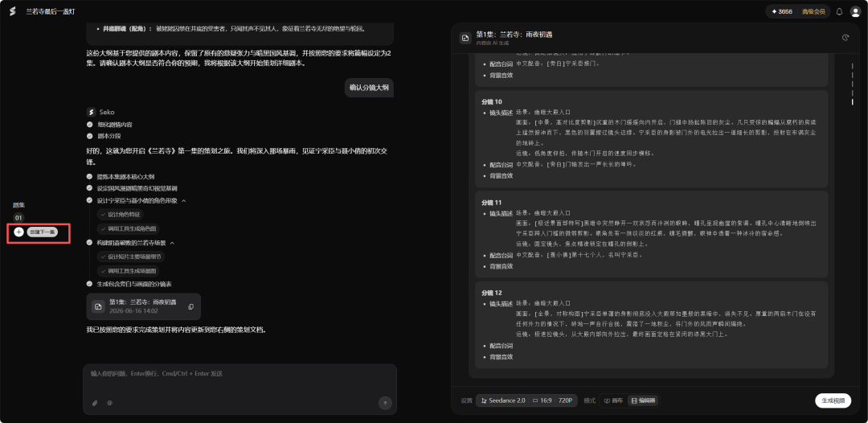Click the 2026-06-16 14:02 timestamp
Screen dimensions: 868x423
[x=134, y=311]
